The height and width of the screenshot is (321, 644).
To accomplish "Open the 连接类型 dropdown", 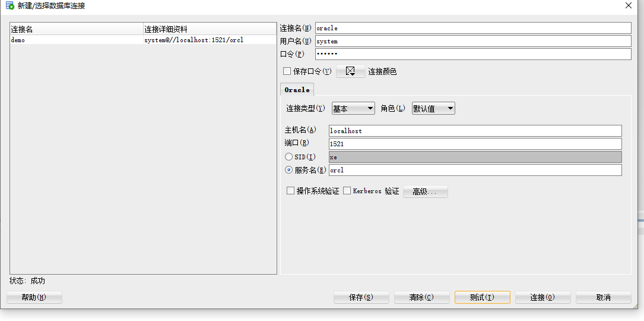I will (x=353, y=109).
